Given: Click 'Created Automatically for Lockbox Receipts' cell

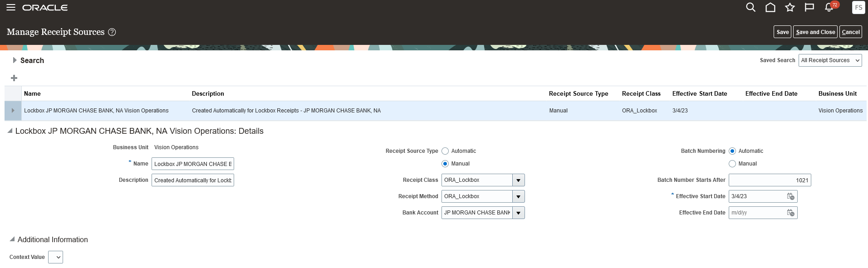Looking at the screenshot, I should tap(286, 111).
